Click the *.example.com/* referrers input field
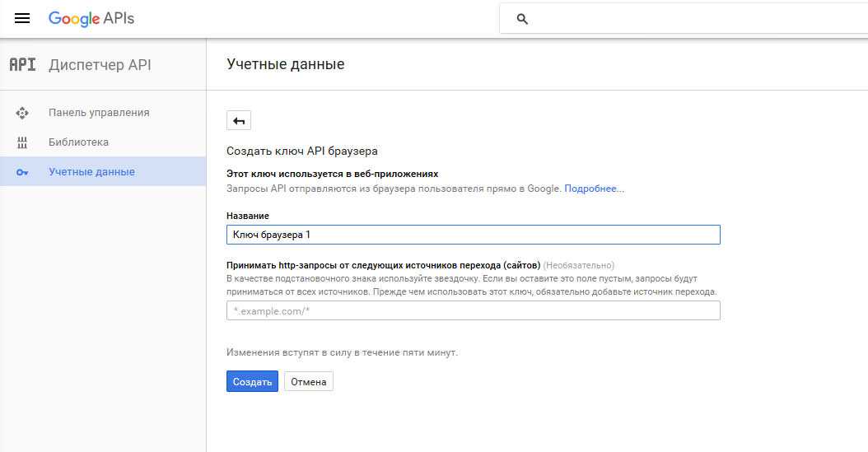 point(473,310)
